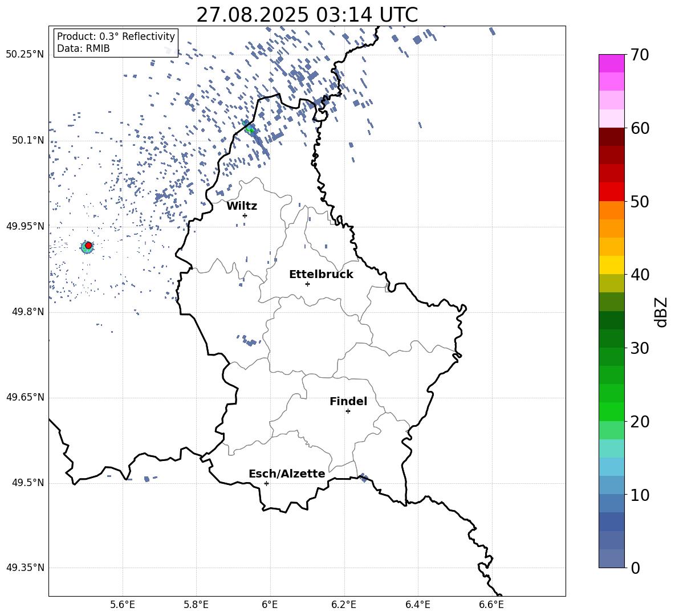Click the colorbar value 20
This screenshot has height=616, width=675.
pos(640,421)
